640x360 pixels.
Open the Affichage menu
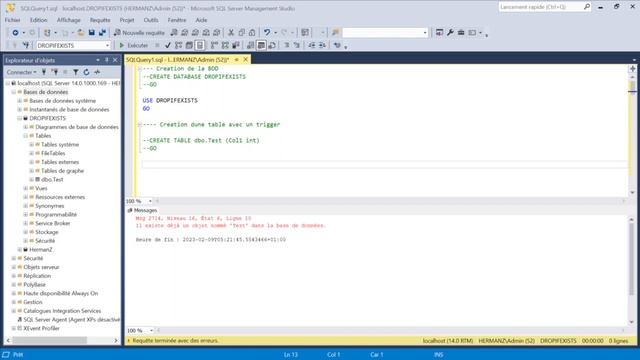click(x=69, y=20)
